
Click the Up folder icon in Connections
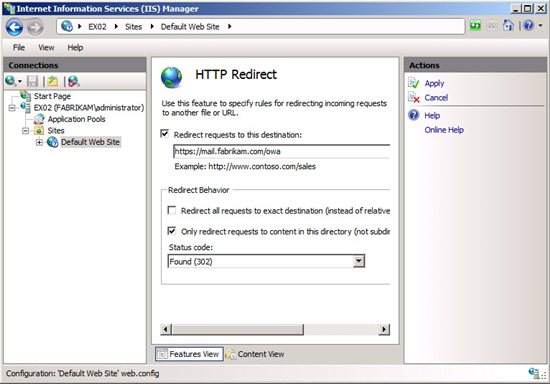(x=53, y=81)
